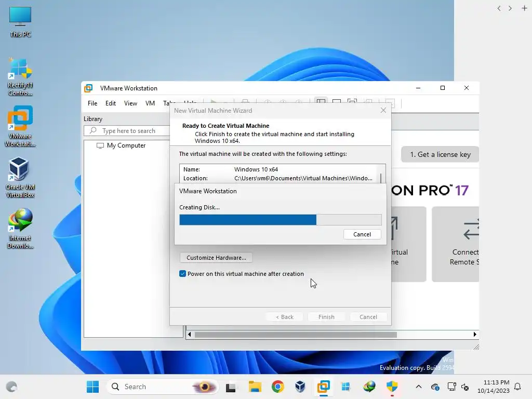Open notification bell in taskbar
Screen dimensions: 532x399
coord(517,387)
